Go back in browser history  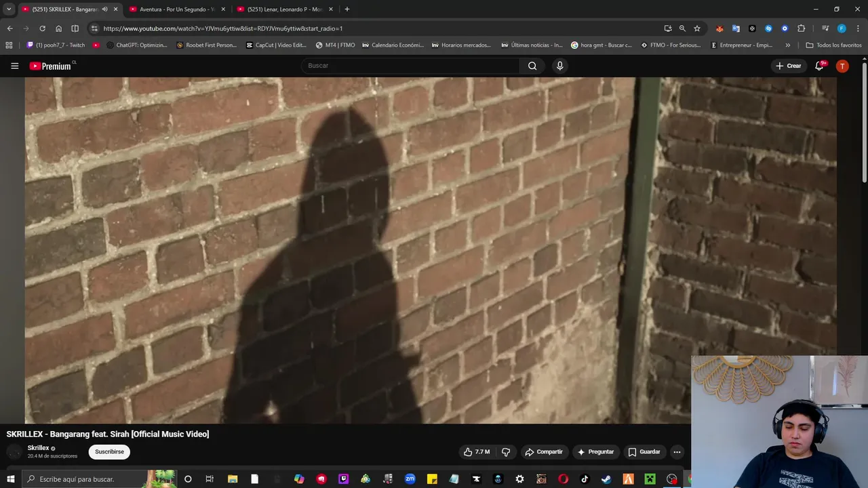(9, 28)
